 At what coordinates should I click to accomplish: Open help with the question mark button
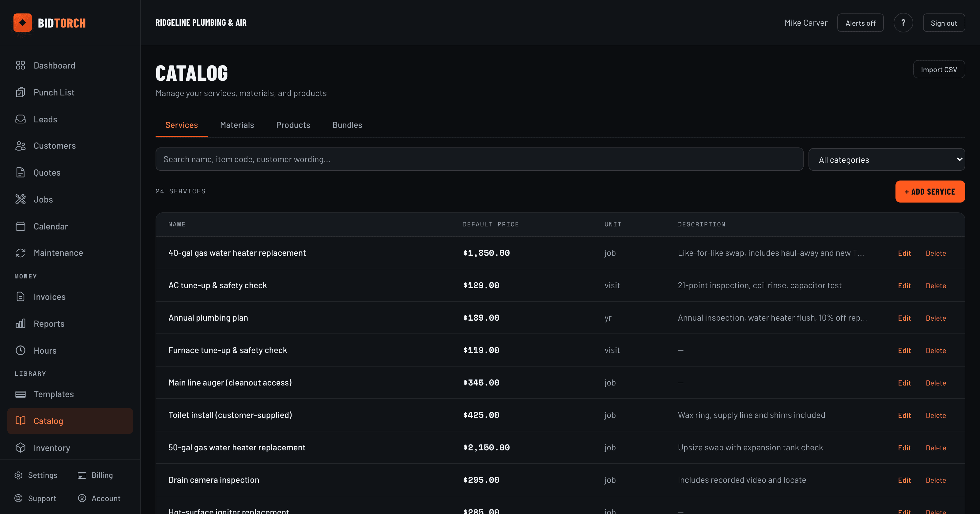pyautogui.click(x=903, y=23)
